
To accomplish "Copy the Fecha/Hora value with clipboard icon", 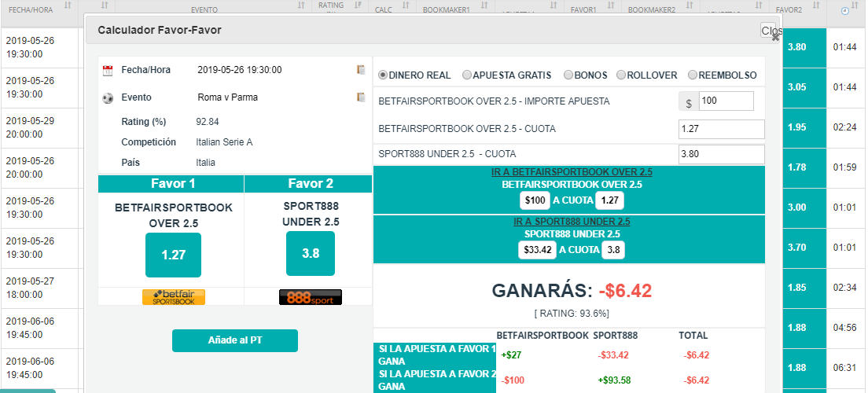I will (361, 70).
